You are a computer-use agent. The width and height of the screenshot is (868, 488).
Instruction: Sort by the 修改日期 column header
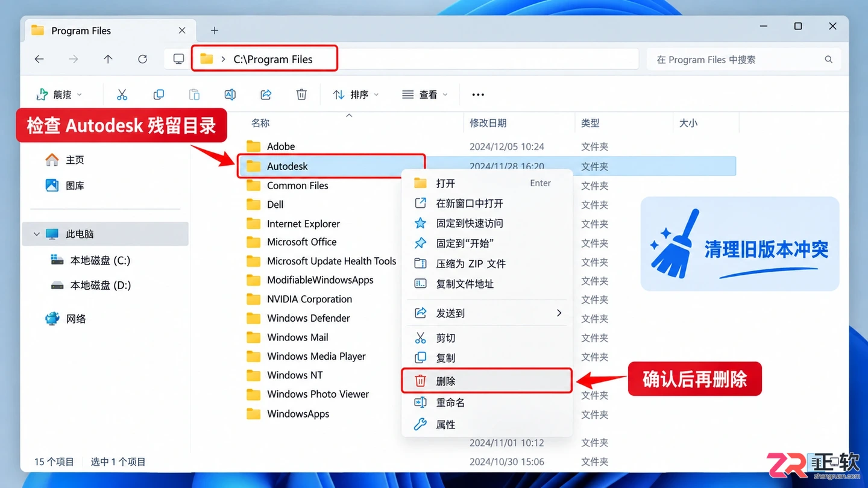click(x=488, y=123)
